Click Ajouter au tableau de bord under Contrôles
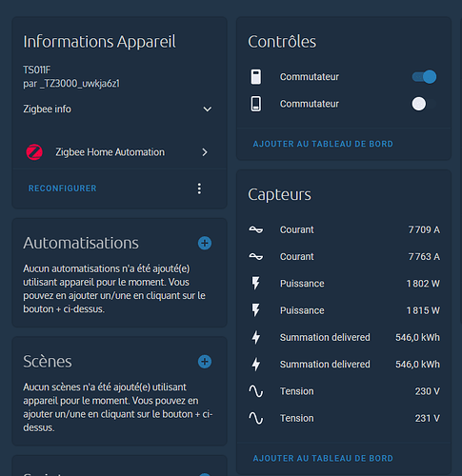The width and height of the screenshot is (462, 476). click(x=323, y=144)
